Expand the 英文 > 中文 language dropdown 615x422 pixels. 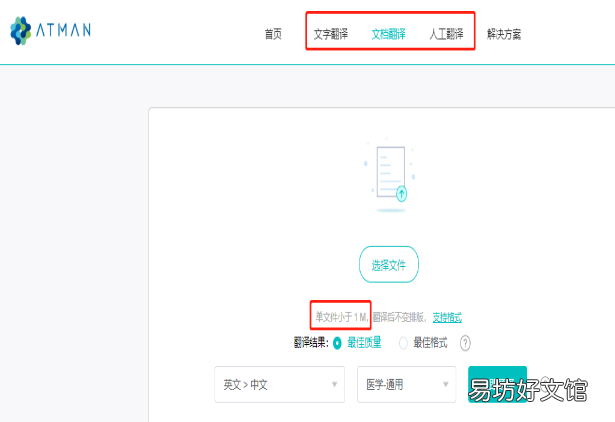[280, 384]
